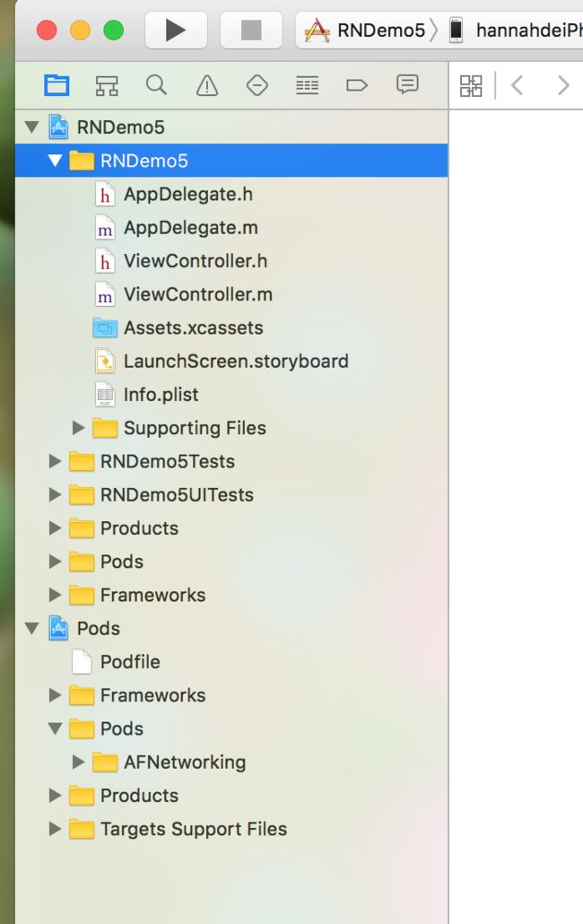Open Info.plist
The width and height of the screenshot is (583, 924).
click(x=161, y=394)
